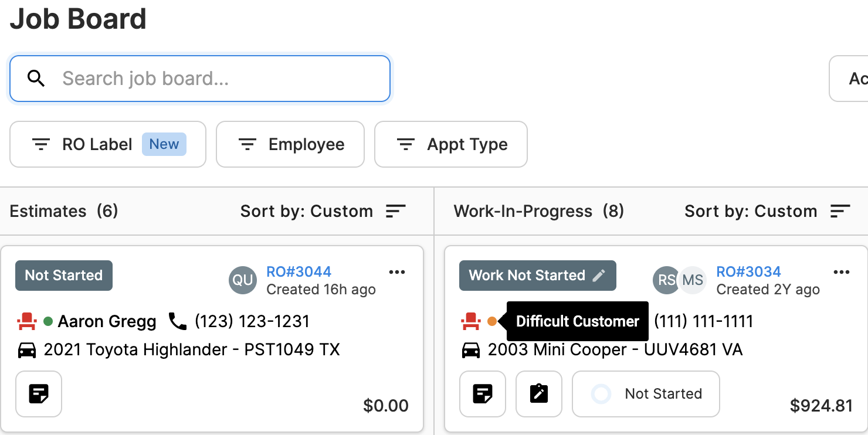Open the RO Label filter
The width and height of the screenshot is (868, 435).
(108, 144)
